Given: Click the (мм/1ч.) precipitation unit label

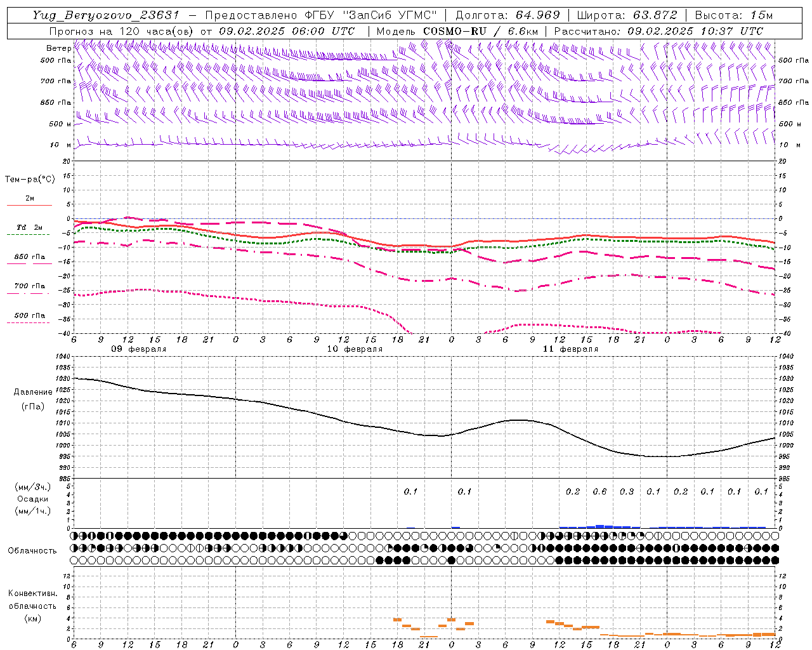Looking at the screenshot, I should coord(33,511).
